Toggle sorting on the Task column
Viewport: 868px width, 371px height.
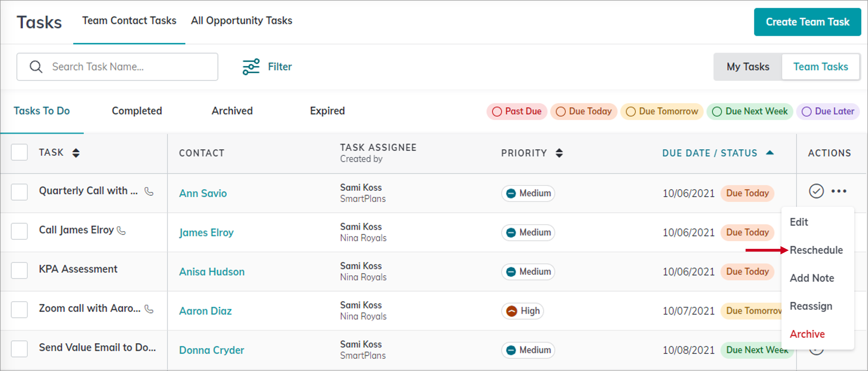[x=76, y=153]
